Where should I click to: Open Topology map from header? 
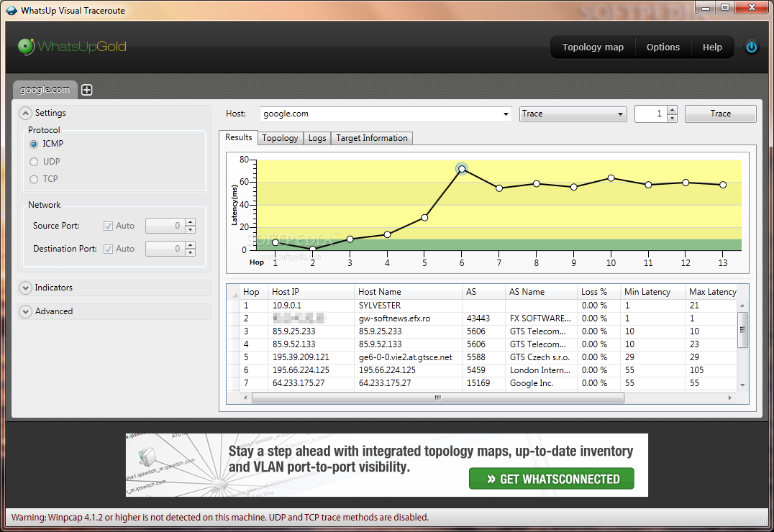593,47
